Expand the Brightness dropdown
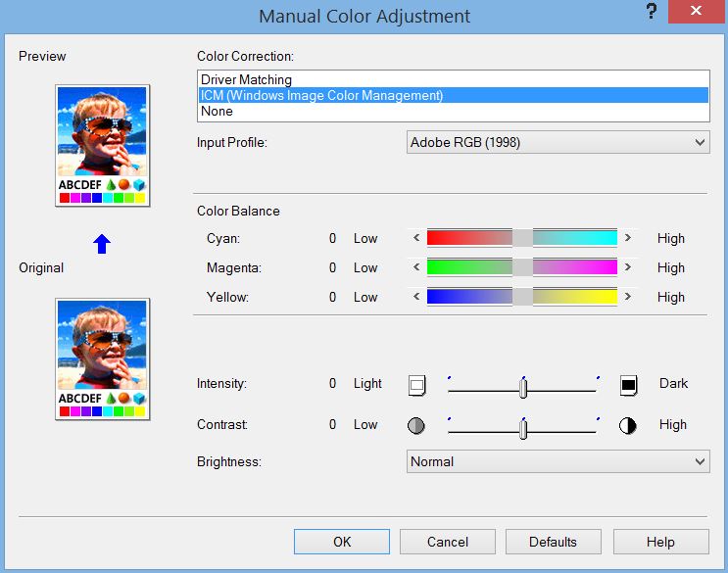Screen dimensions: 728x573 point(558,461)
